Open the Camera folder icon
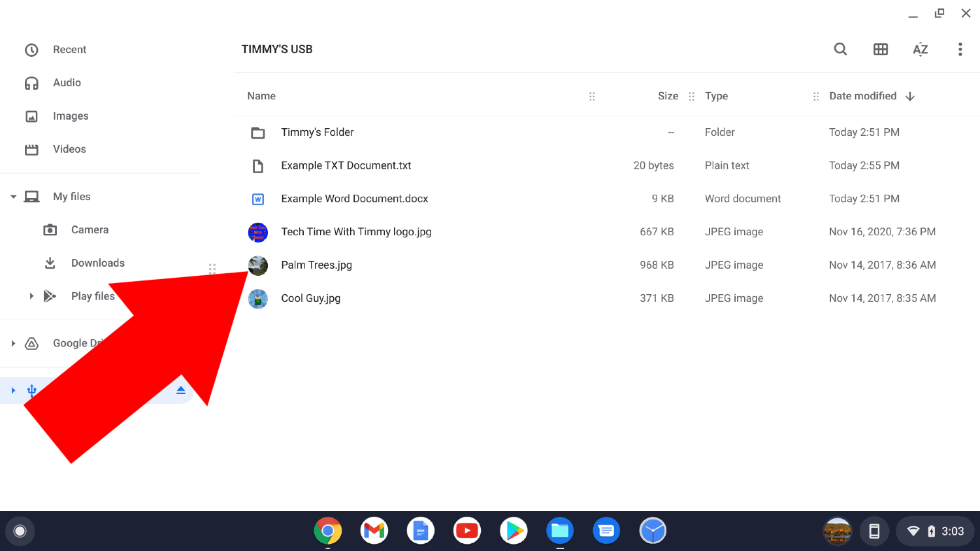 [50, 229]
